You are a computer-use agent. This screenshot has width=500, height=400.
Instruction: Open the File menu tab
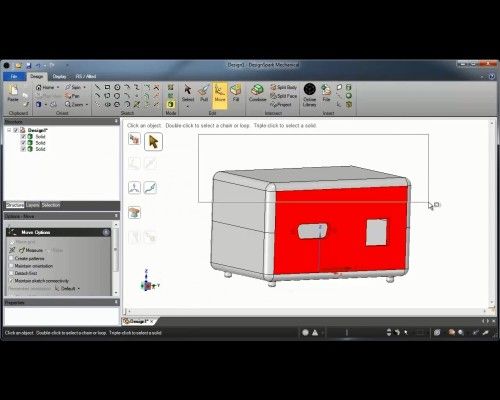[14, 76]
